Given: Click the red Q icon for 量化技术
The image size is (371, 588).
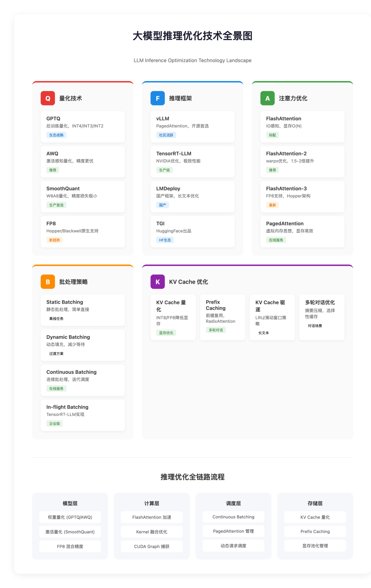Looking at the screenshot, I should (x=48, y=98).
